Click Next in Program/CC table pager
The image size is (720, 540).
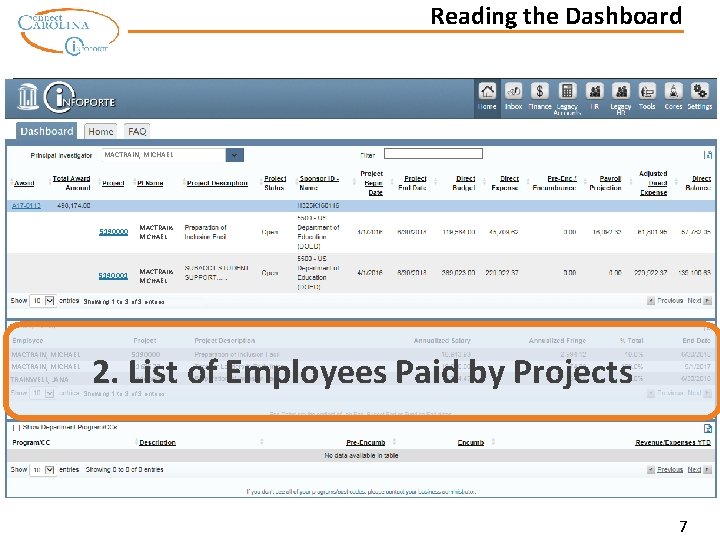pos(699,469)
